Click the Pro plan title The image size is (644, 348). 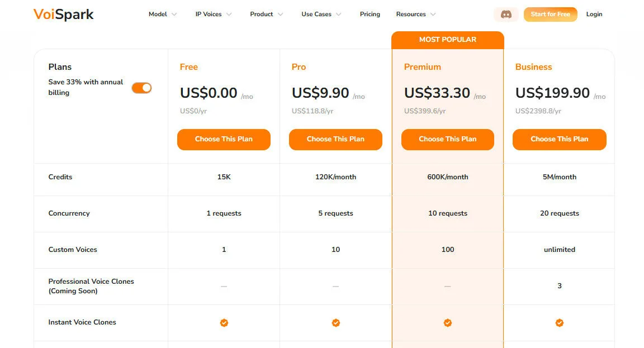coord(299,67)
